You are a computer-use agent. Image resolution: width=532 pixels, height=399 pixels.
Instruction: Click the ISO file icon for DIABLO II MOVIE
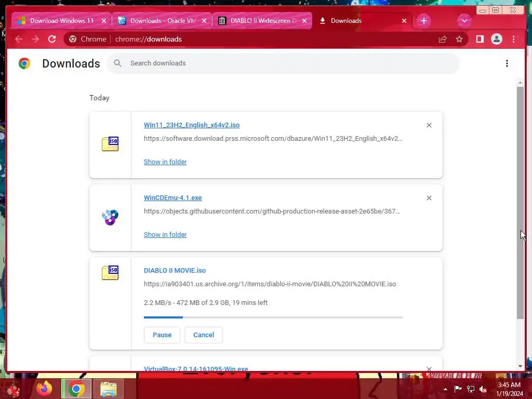pyautogui.click(x=110, y=272)
